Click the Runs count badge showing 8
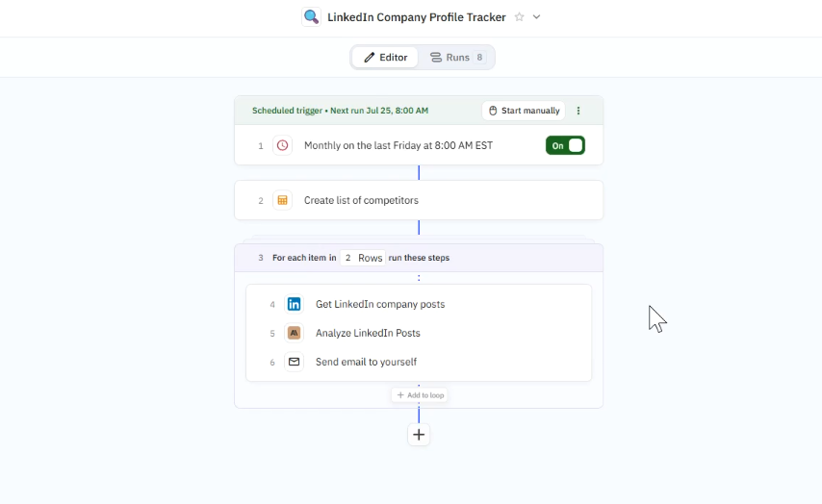 (479, 57)
